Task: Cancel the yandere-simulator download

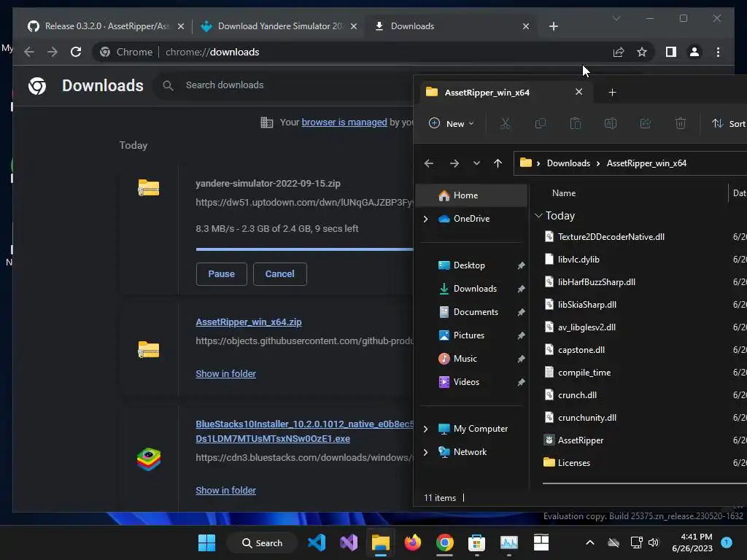Action: 279,274
